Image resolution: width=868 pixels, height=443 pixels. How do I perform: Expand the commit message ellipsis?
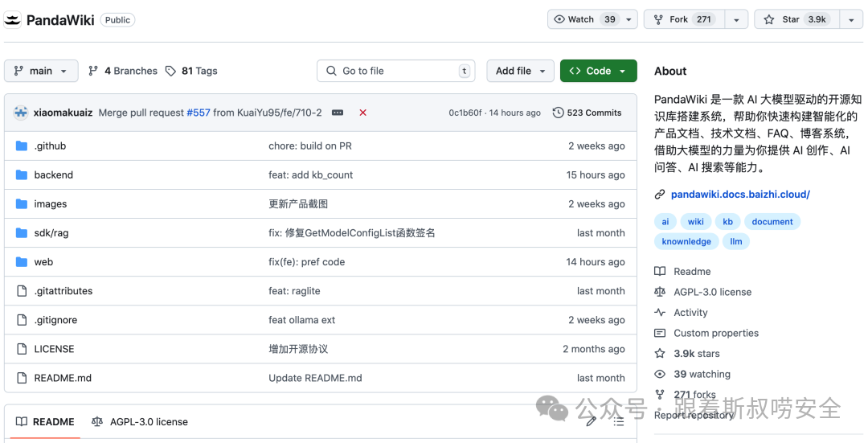[337, 113]
